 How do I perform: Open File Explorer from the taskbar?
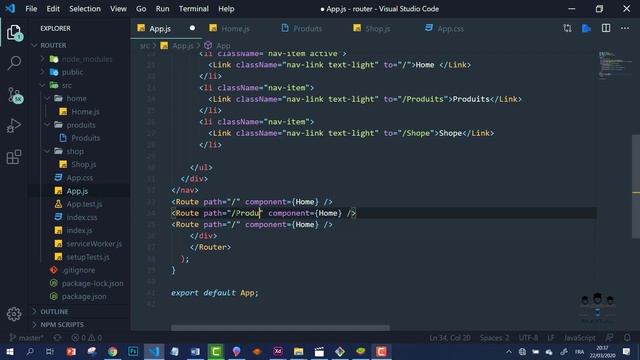(x=298, y=351)
